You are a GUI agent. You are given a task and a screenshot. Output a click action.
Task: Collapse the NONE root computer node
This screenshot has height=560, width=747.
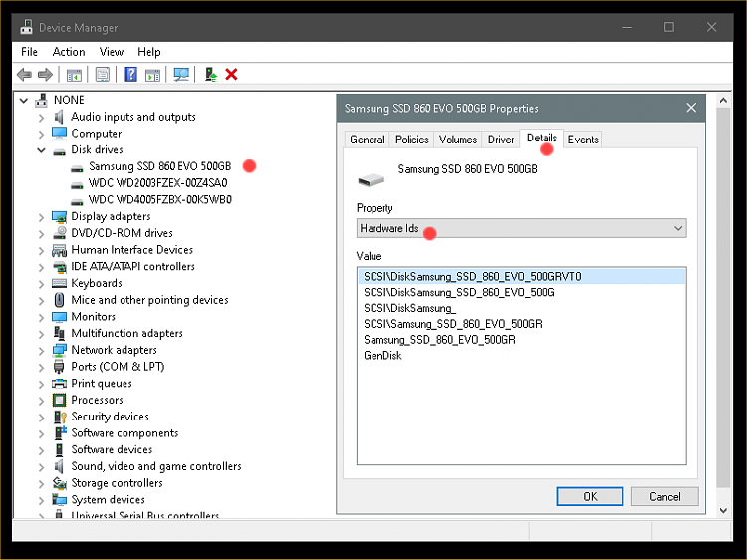click(x=23, y=100)
